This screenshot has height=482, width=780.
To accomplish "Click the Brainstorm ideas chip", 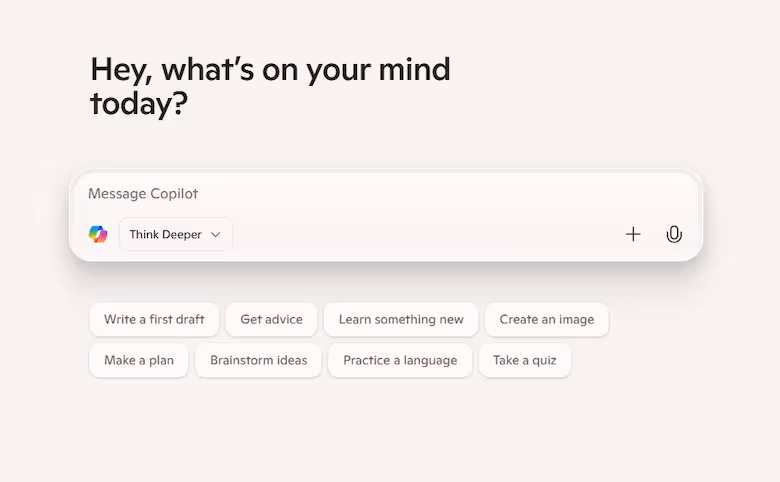I will 258,360.
